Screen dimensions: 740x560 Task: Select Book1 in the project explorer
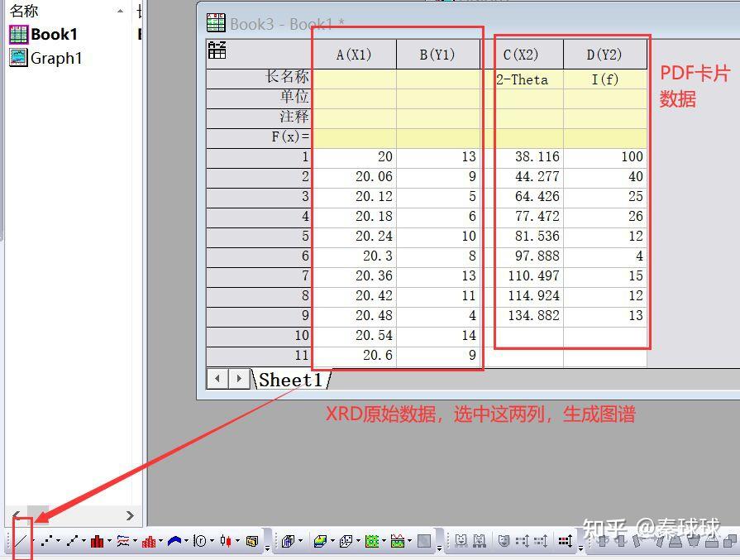46,34
